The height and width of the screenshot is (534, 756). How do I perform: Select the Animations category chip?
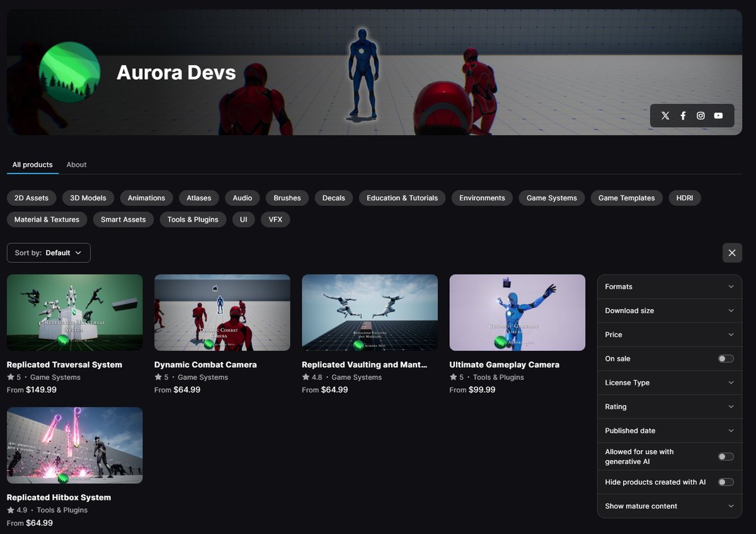tap(146, 198)
